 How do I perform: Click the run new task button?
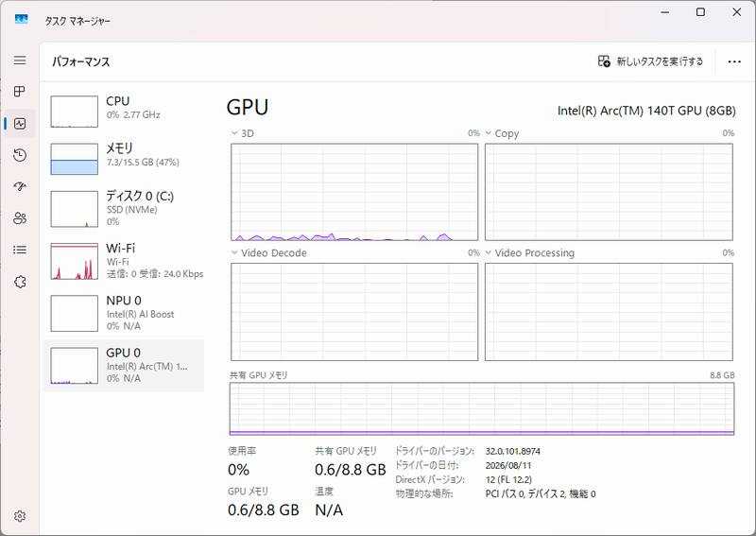pyautogui.click(x=650, y=61)
